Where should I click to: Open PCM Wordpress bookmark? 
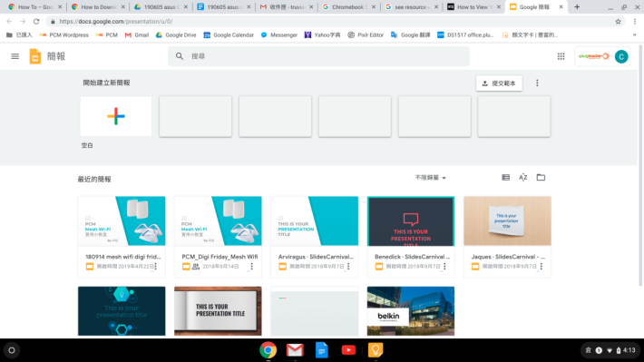coord(63,34)
